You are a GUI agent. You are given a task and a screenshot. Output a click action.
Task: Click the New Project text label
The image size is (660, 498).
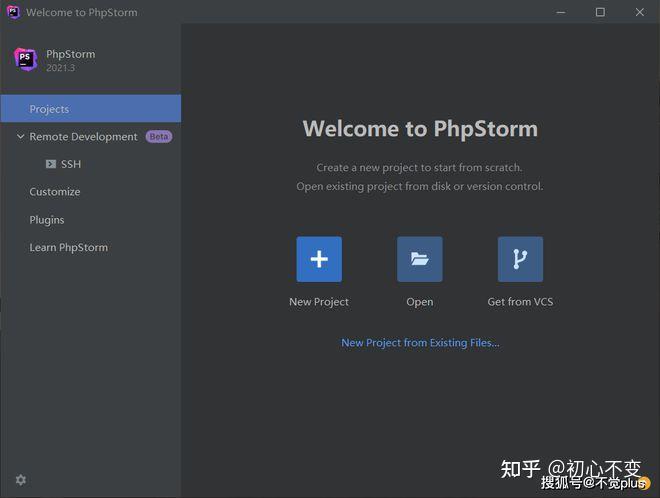(x=319, y=302)
